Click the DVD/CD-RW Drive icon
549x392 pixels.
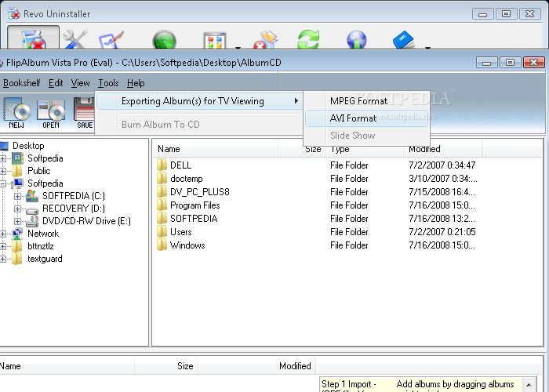32,221
